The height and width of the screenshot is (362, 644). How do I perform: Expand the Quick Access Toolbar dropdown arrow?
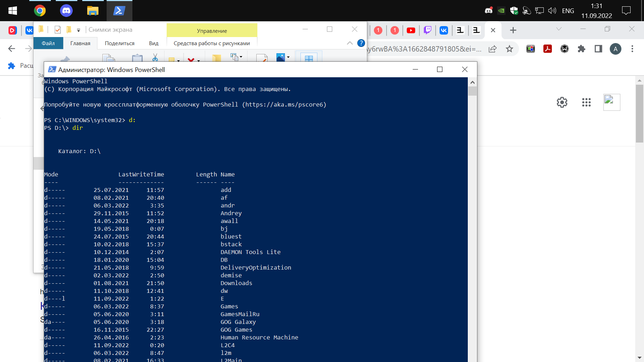[x=78, y=30]
